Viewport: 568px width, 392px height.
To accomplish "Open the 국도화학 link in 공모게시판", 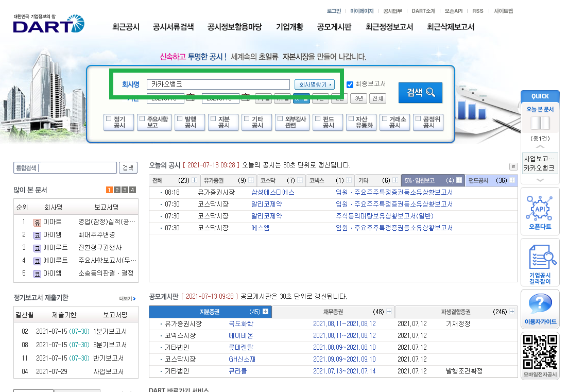I will point(241,323).
